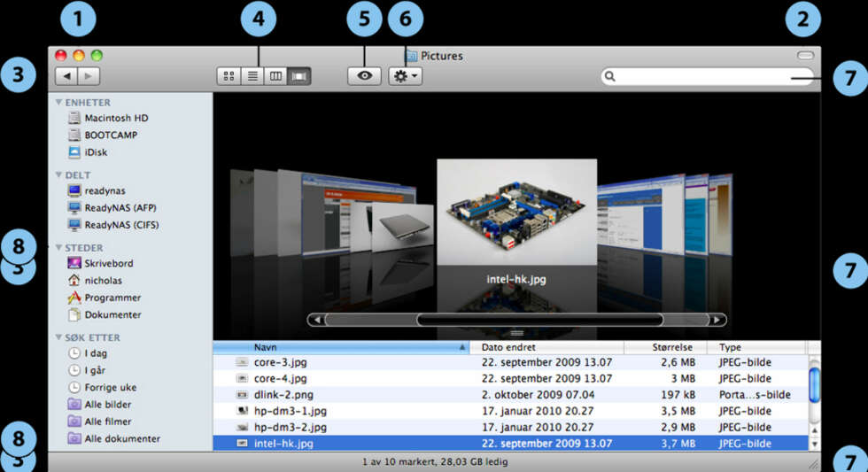Click the ReadyNAS (CIFS) computer icon
The width and height of the screenshot is (868, 472).
74,225
